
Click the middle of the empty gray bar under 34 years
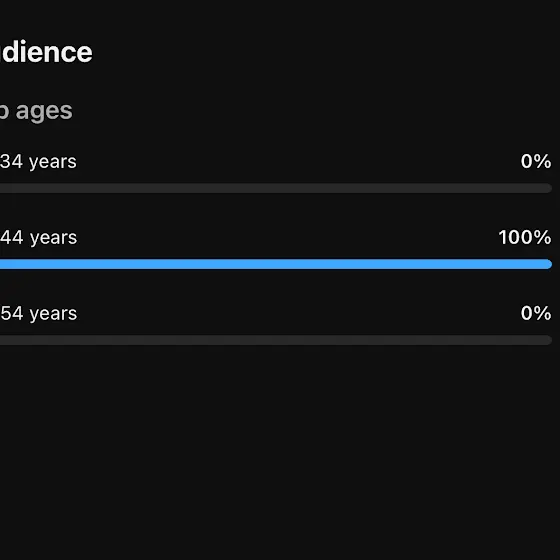276,188
